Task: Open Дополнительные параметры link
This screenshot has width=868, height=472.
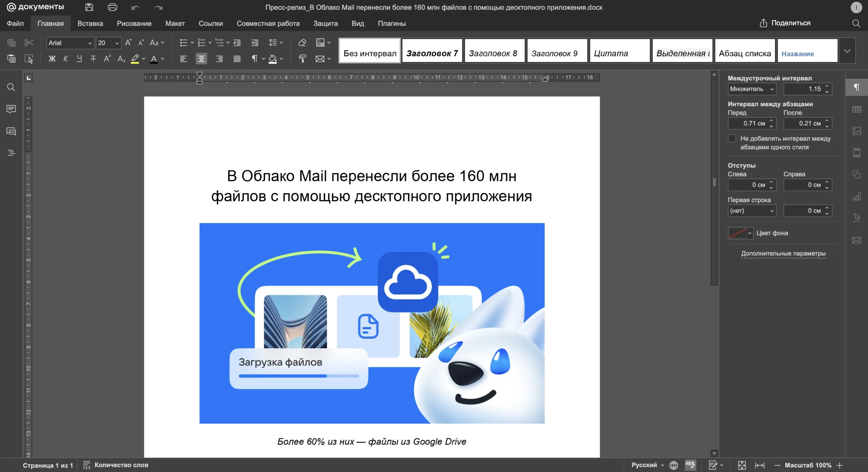Action: [x=783, y=253]
